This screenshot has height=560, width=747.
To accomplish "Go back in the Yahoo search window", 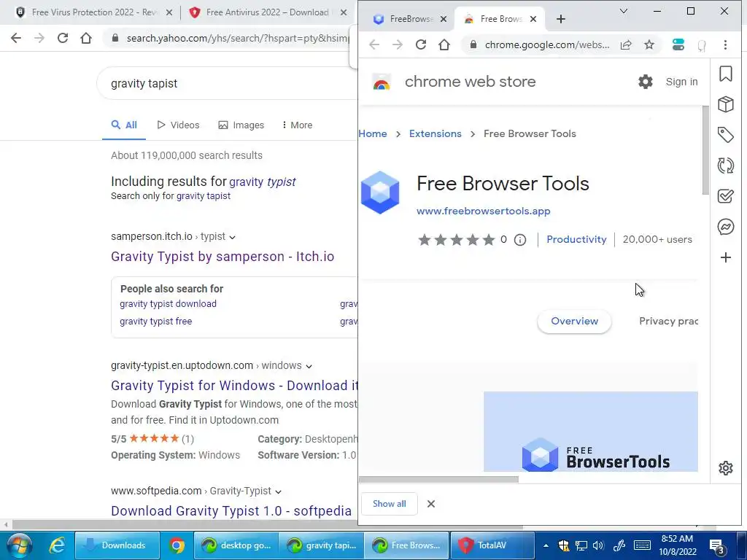I will pos(16,38).
